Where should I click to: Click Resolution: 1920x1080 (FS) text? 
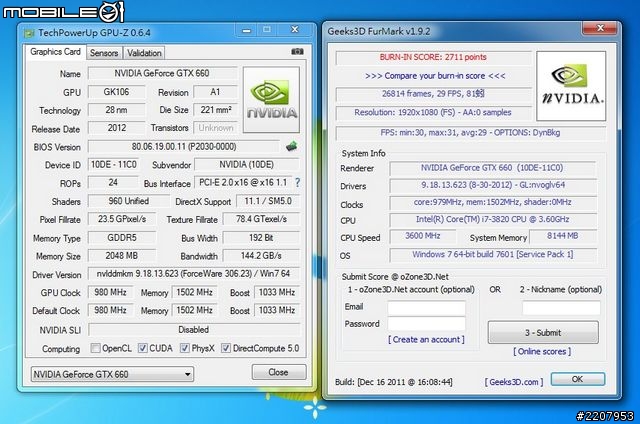[x=433, y=113]
